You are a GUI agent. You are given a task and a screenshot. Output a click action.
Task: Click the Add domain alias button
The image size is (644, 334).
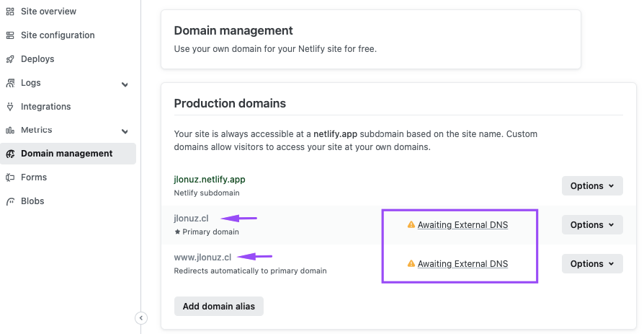coord(219,306)
